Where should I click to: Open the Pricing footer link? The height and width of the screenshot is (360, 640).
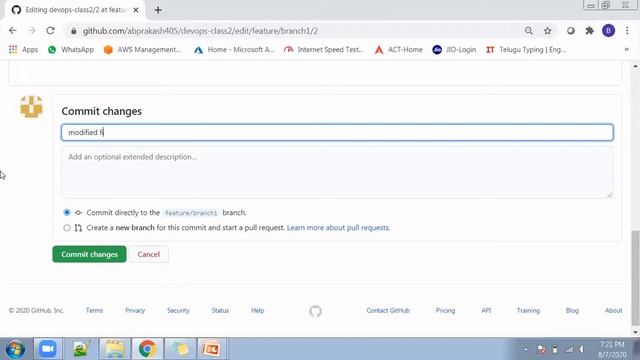(x=445, y=311)
